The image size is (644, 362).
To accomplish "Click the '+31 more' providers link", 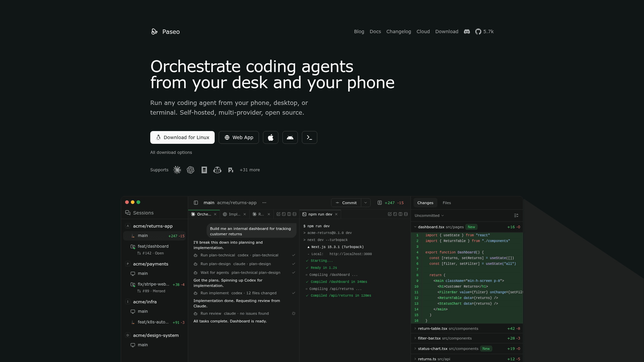I will coord(250,170).
